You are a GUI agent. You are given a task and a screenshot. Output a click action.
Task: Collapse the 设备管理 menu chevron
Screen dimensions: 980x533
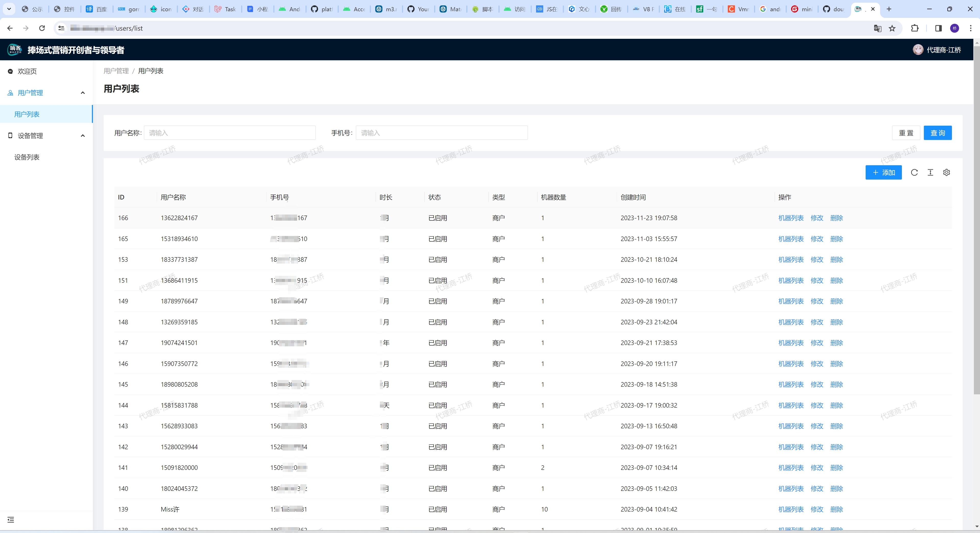83,136
